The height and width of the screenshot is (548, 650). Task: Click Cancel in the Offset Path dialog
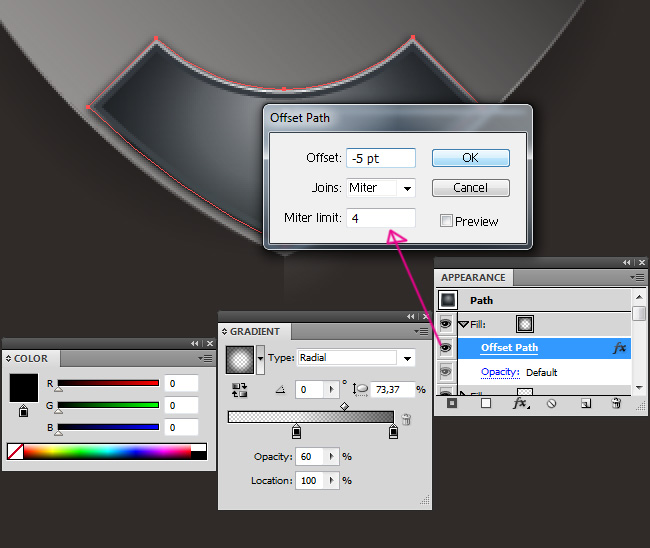point(471,188)
